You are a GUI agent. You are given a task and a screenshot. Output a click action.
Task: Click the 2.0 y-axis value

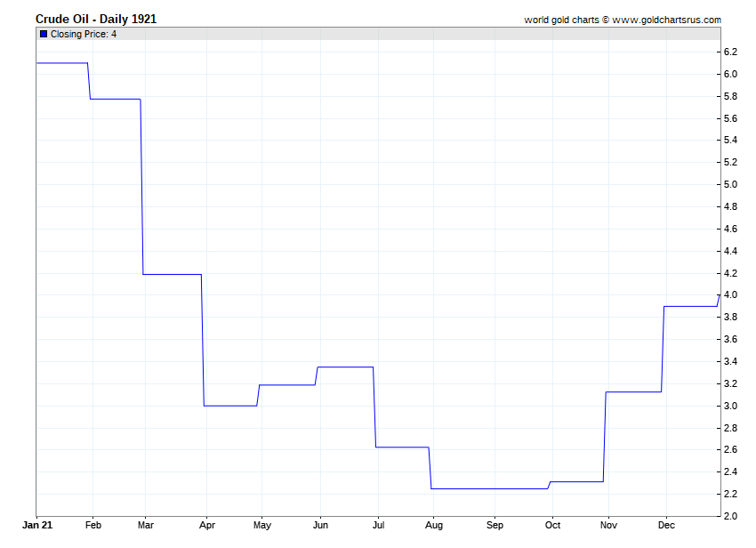(x=730, y=516)
